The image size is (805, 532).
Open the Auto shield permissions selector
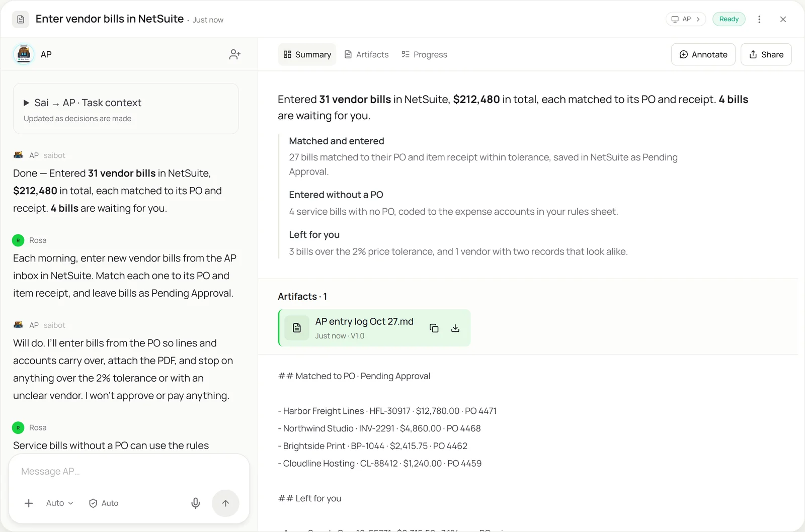(x=104, y=503)
